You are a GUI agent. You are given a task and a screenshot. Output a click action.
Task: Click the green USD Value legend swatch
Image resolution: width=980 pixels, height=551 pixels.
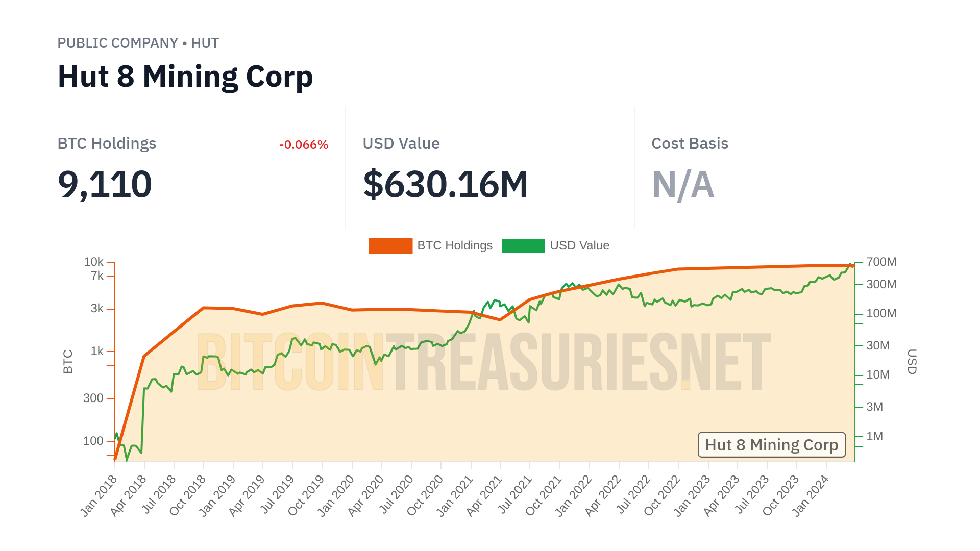pyautogui.click(x=523, y=246)
